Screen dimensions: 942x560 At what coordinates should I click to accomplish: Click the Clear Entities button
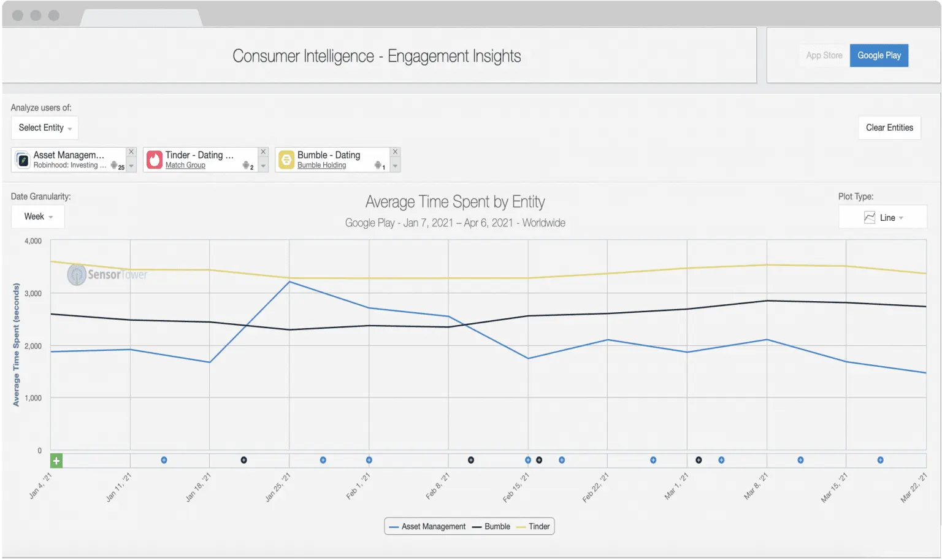coord(889,128)
